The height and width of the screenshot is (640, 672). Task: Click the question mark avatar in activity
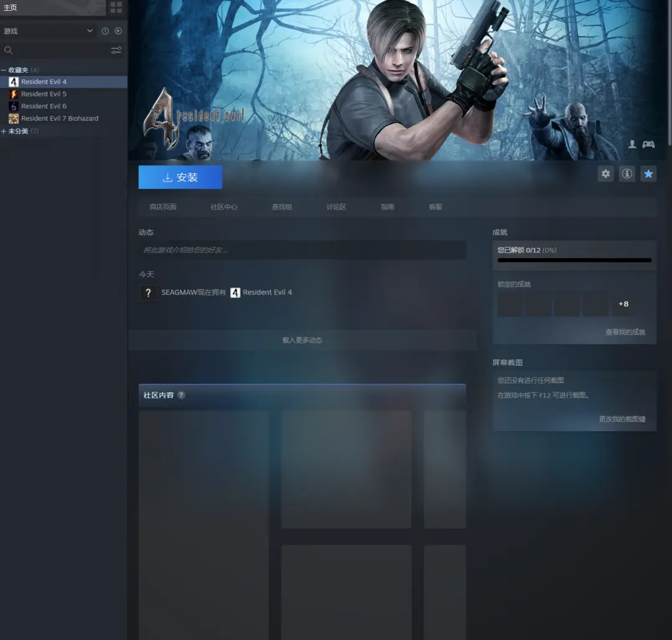pos(148,292)
